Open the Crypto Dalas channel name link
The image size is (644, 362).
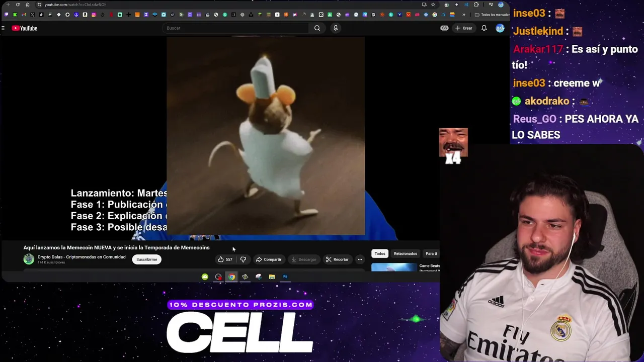(x=82, y=257)
